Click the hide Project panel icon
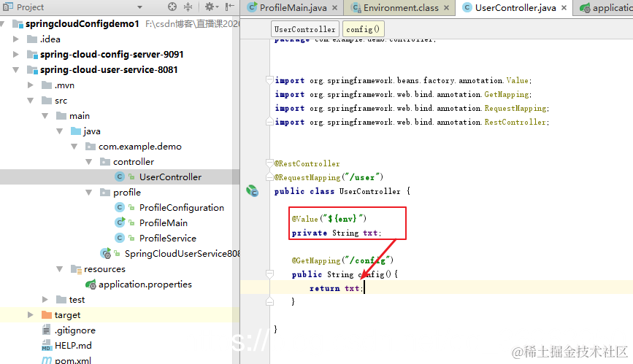Viewport: 633px width, 364px height. point(230,7)
